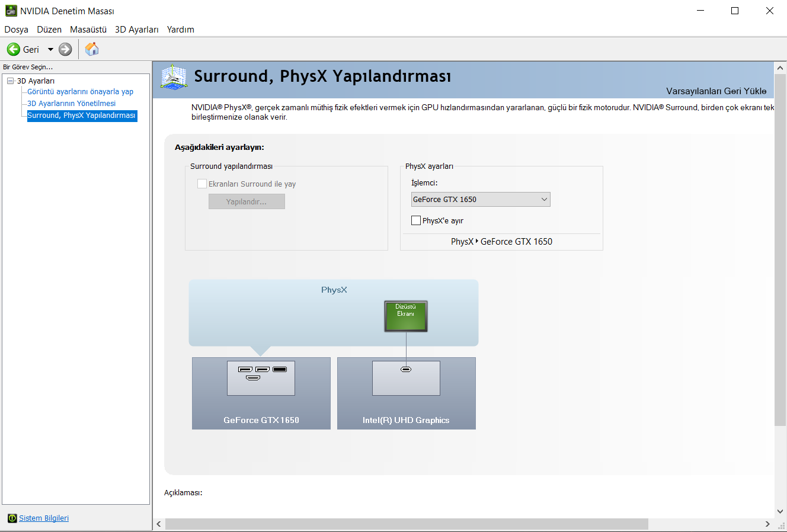Click the Bir Görev Seçin... panel label
Screen dimensions: 787x532
tap(28, 67)
